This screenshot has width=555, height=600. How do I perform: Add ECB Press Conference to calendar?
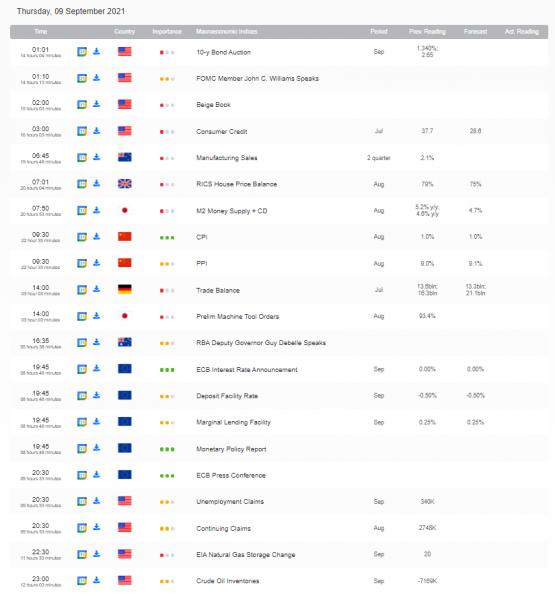click(82, 475)
